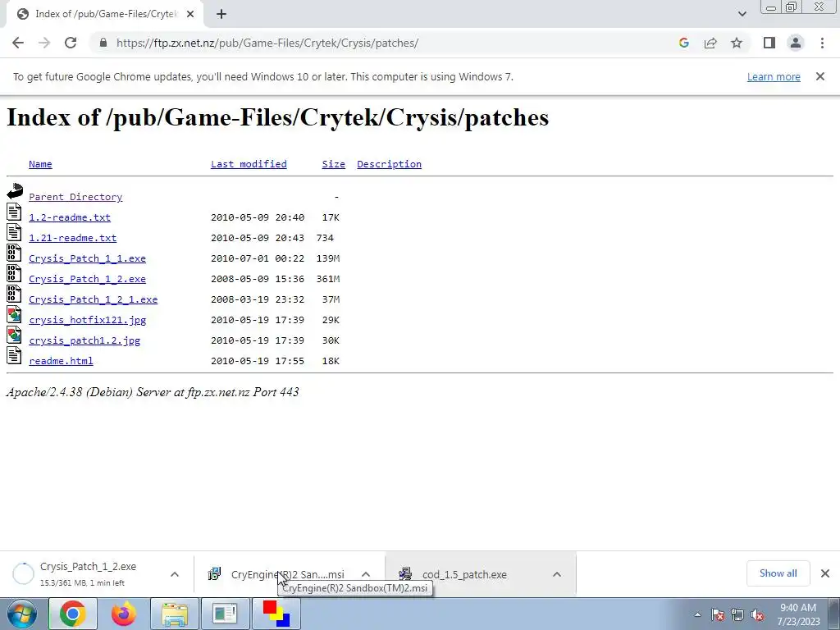Open readme.html page
The image size is (840, 630).
(x=61, y=361)
